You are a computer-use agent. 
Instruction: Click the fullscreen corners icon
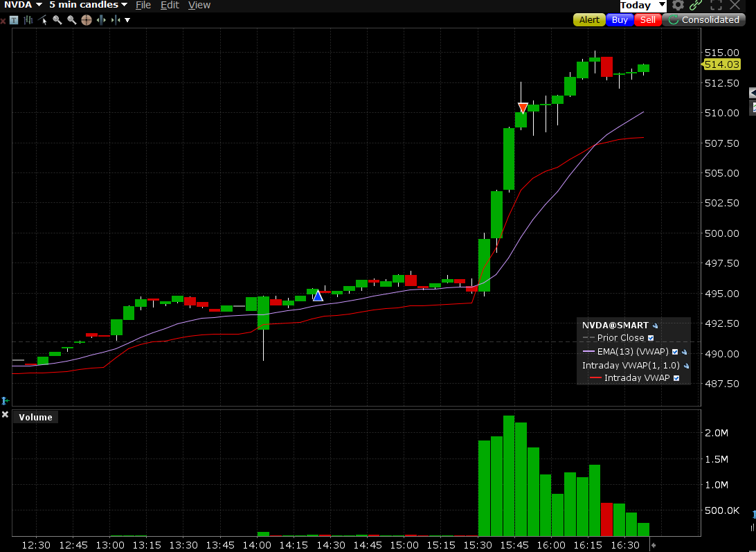click(717, 6)
